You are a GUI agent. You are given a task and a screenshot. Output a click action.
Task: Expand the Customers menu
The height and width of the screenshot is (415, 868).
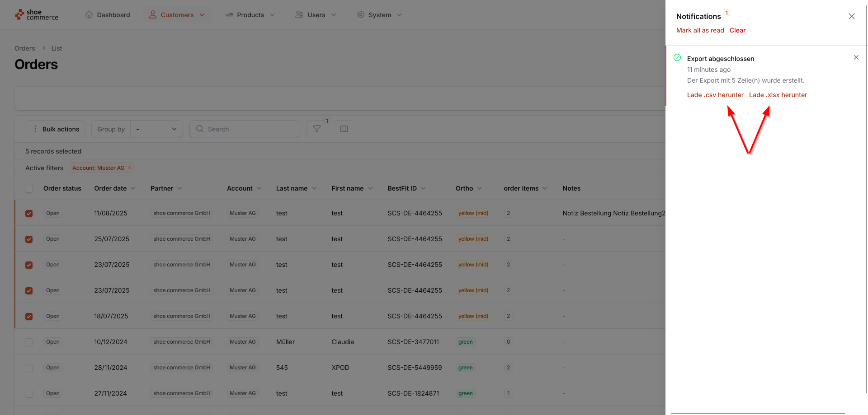click(x=177, y=15)
